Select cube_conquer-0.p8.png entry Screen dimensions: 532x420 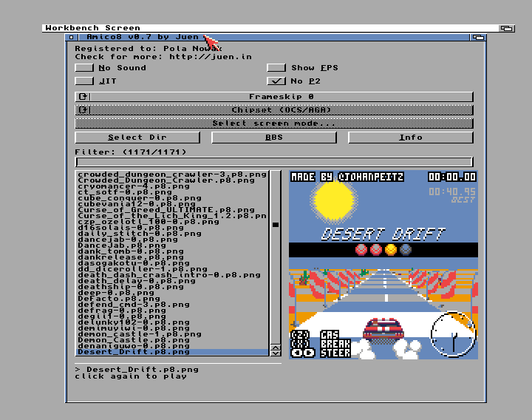(x=172, y=198)
